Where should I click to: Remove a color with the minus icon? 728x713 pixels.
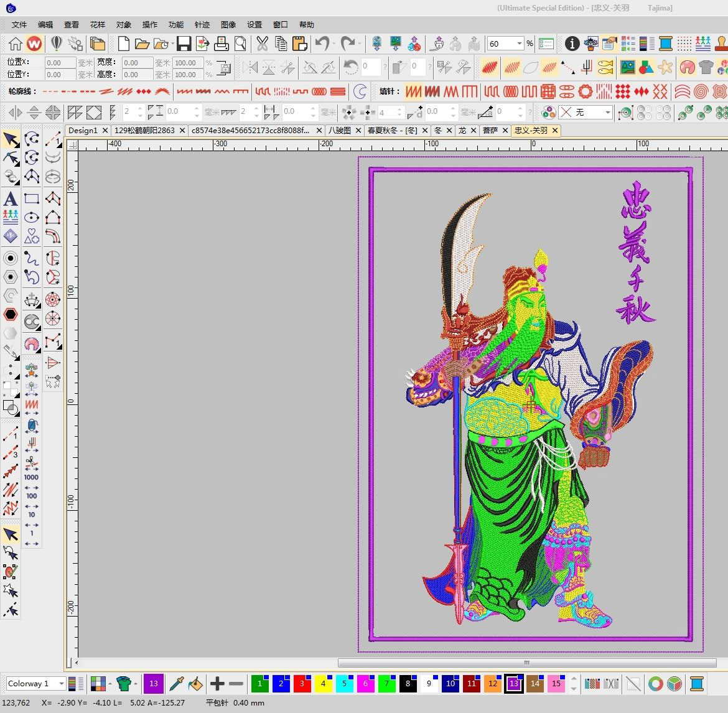click(236, 683)
